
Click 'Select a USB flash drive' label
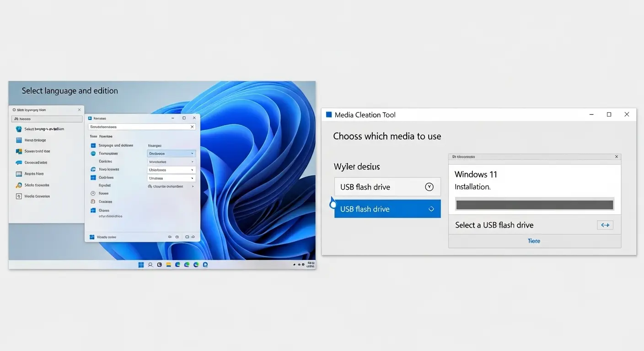pos(494,225)
